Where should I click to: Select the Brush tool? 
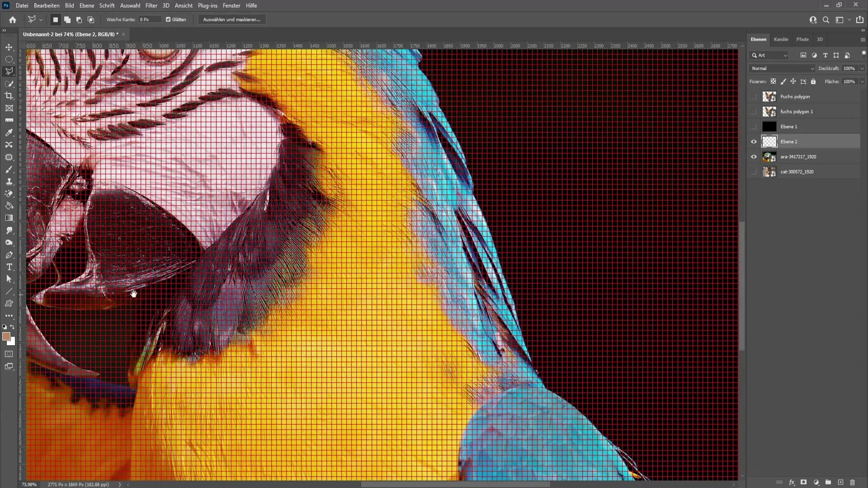9,169
